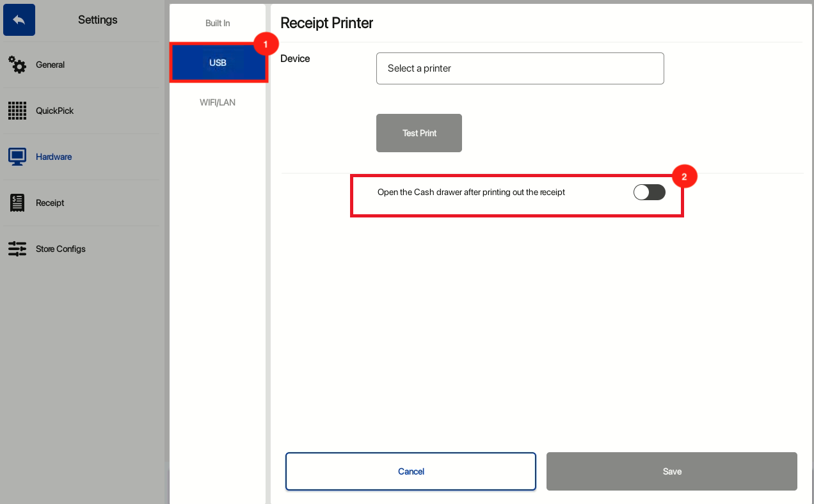
Task: Click the Cancel button
Action: tap(410, 471)
